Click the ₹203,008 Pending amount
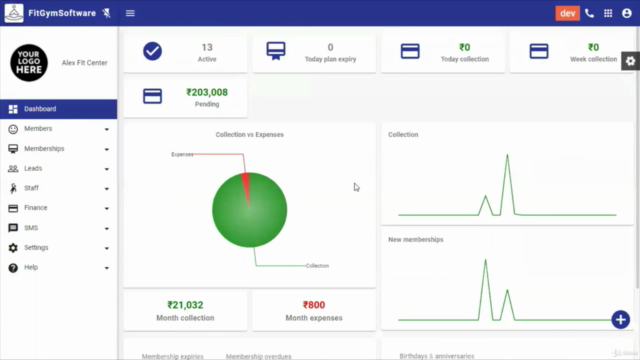640x360 pixels. tap(207, 93)
